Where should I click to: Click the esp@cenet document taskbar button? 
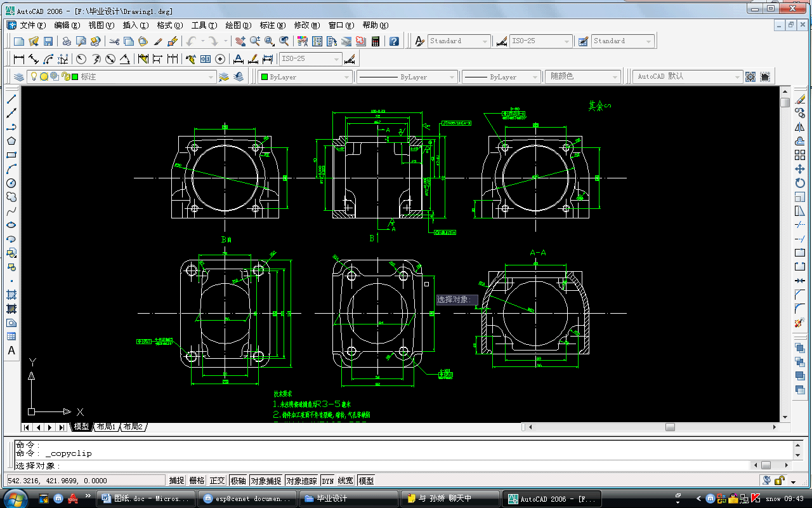247,498
